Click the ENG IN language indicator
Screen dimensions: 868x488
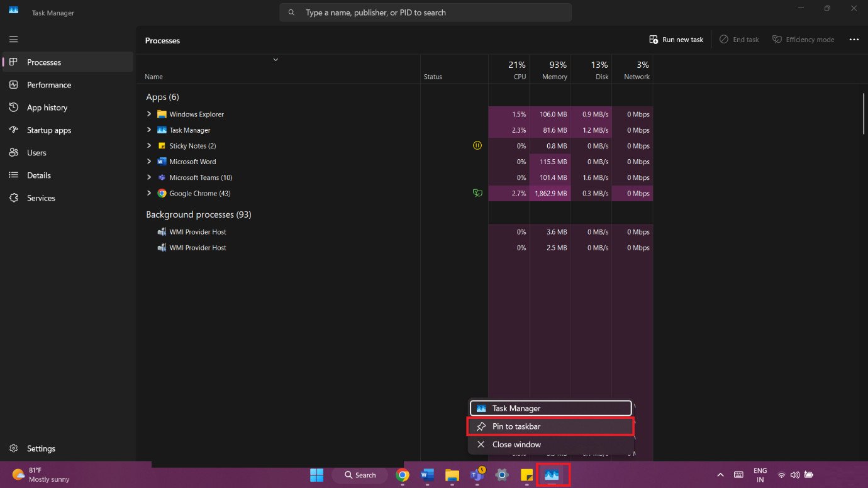pyautogui.click(x=760, y=475)
